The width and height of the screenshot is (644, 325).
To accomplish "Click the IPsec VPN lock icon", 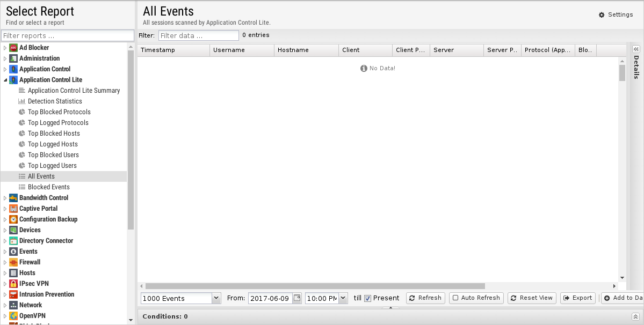I will point(13,283).
